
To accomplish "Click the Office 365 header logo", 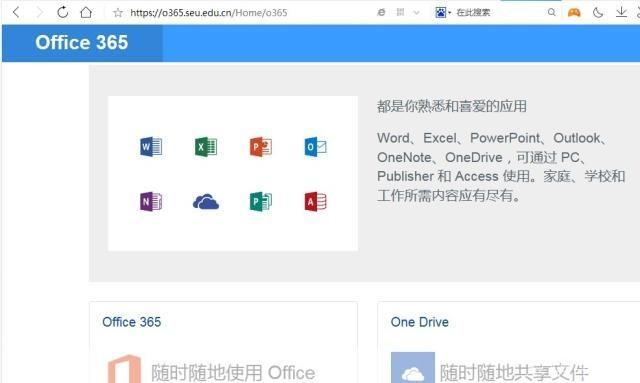I will tap(82, 42).
